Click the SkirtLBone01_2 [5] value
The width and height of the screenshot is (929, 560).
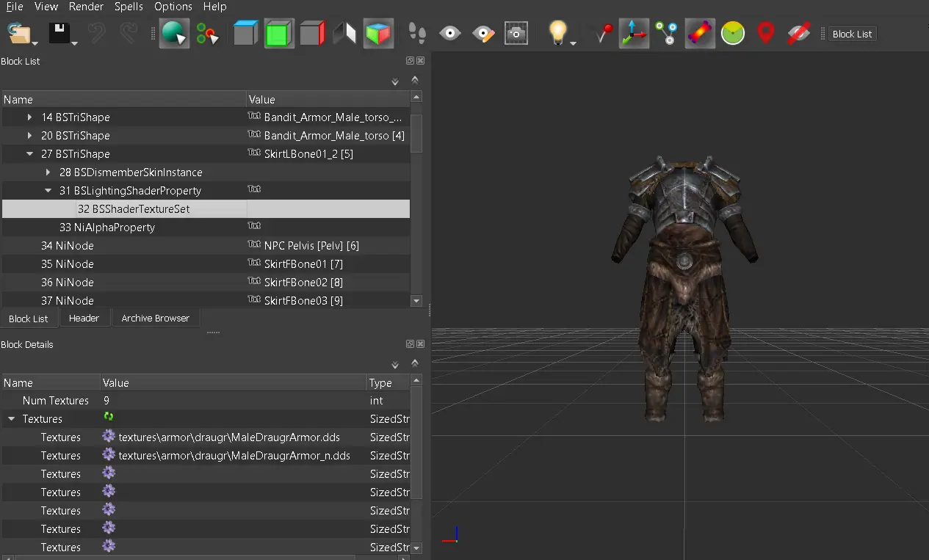pos(308,154)
